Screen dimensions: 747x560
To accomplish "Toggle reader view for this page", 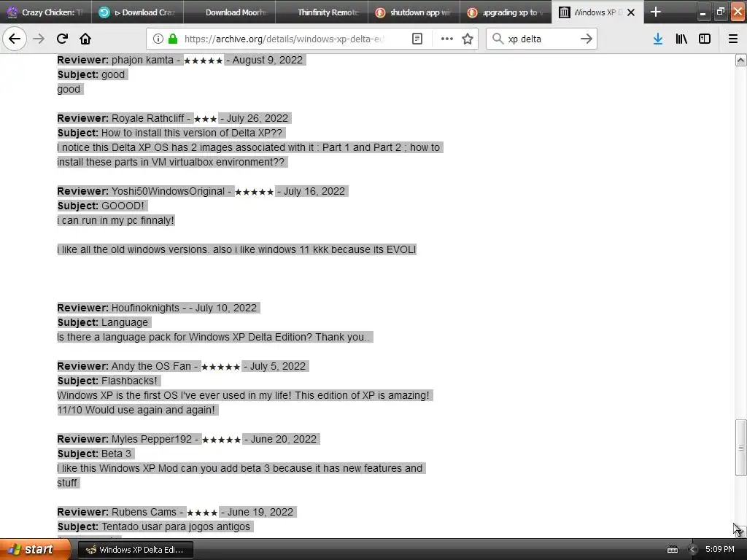I will pos(417,39).
